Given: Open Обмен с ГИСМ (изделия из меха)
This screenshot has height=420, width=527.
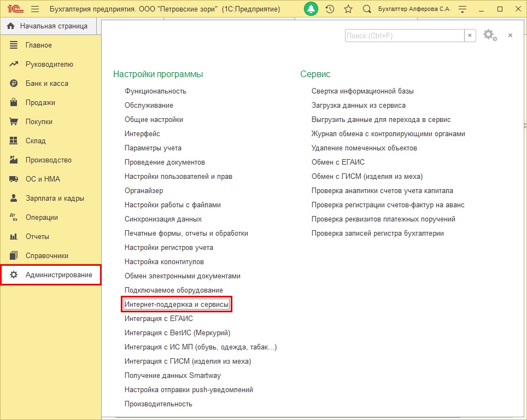Looking at the screenshot, I should tap(367, 176).
